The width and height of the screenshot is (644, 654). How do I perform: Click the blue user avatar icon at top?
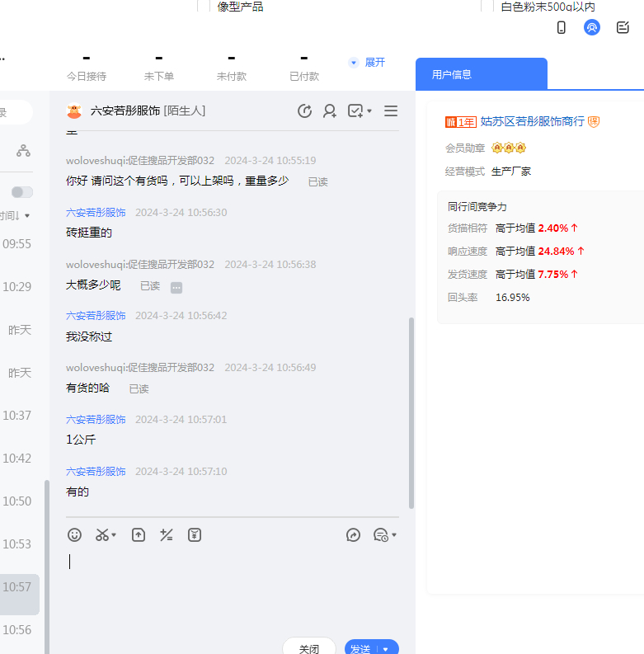coord(591,27)
